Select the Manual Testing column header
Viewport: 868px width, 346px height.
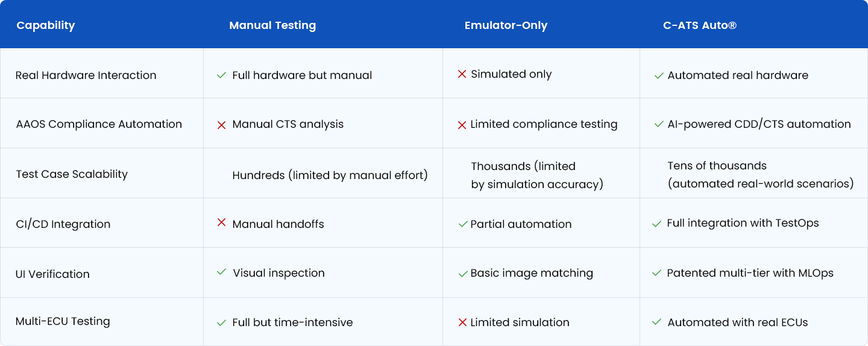click(x=272, y=25)
